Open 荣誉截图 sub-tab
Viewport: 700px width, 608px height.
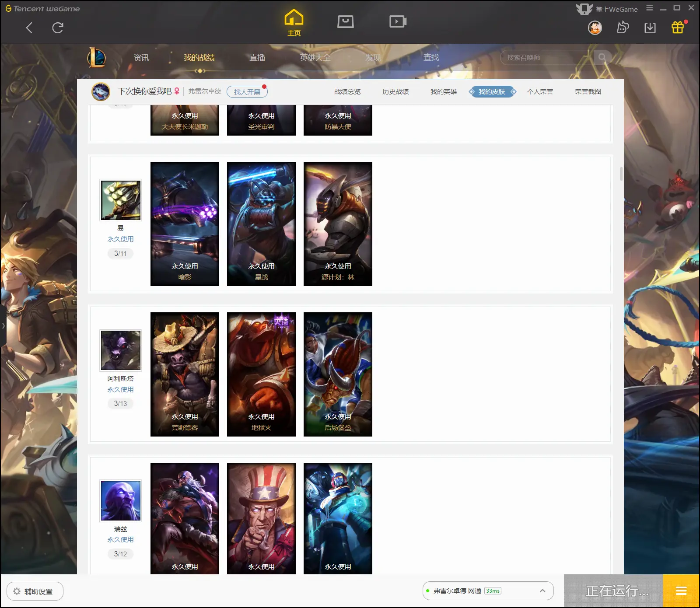coord(588,92)
